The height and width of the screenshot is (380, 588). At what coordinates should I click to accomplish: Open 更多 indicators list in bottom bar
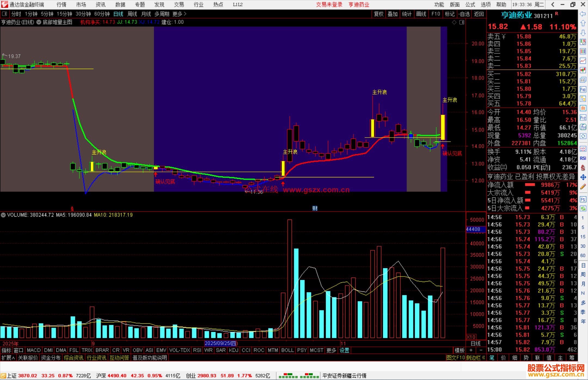[331, 350]
